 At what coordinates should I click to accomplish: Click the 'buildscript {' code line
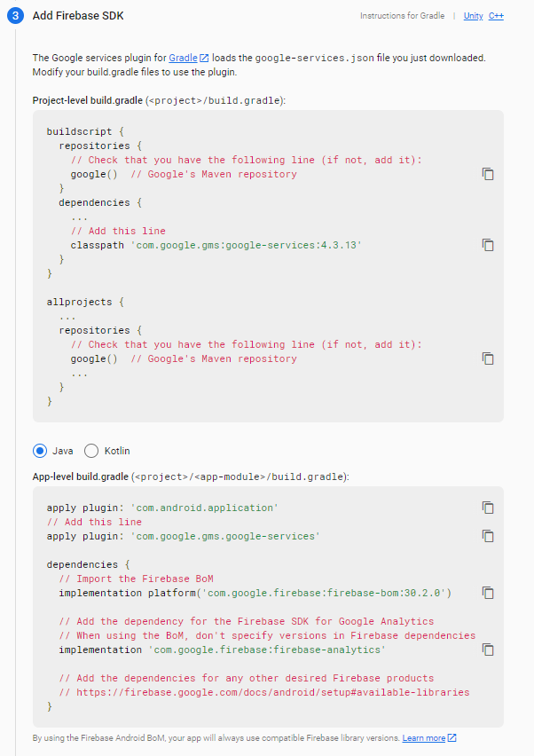click(x=85, y=131)
